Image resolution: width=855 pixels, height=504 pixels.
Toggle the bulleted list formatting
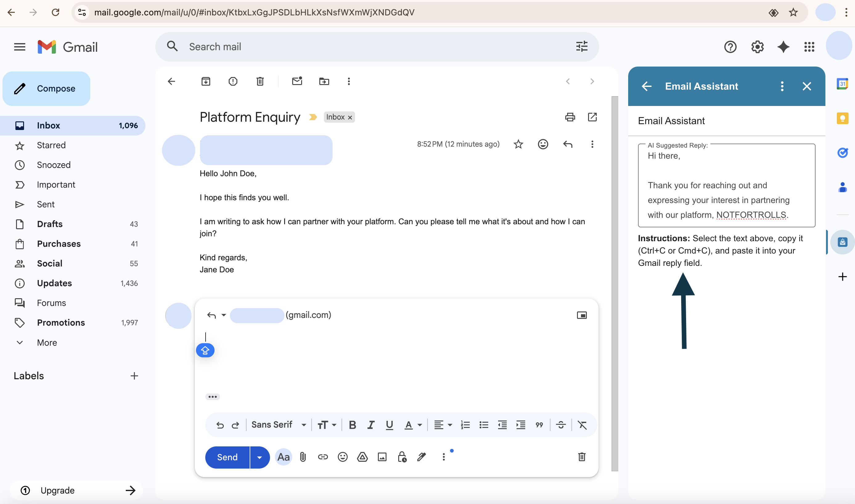tap(483, 425)
